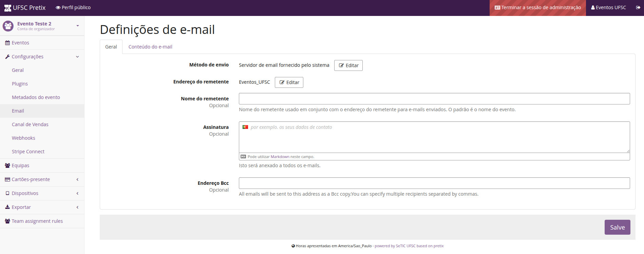Screen dimensions: 644x254
Task: Click the Equipas group icon
Action: pos(7,165)
